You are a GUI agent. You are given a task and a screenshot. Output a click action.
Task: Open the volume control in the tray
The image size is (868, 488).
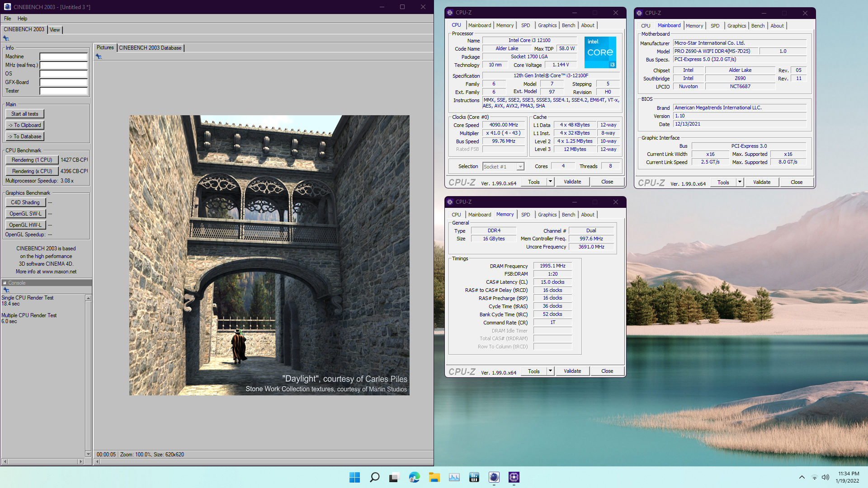tap(826, 477)
